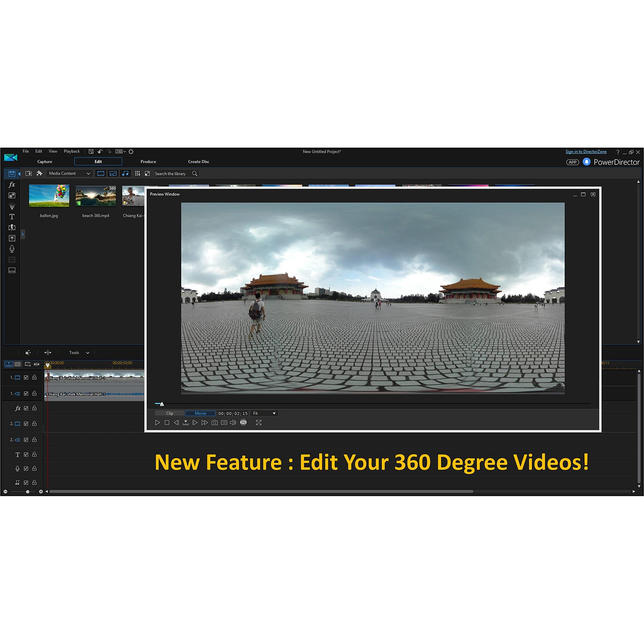Play the movie in Preview Window
Screen dimensions: 644x644
tap(158, 423)
